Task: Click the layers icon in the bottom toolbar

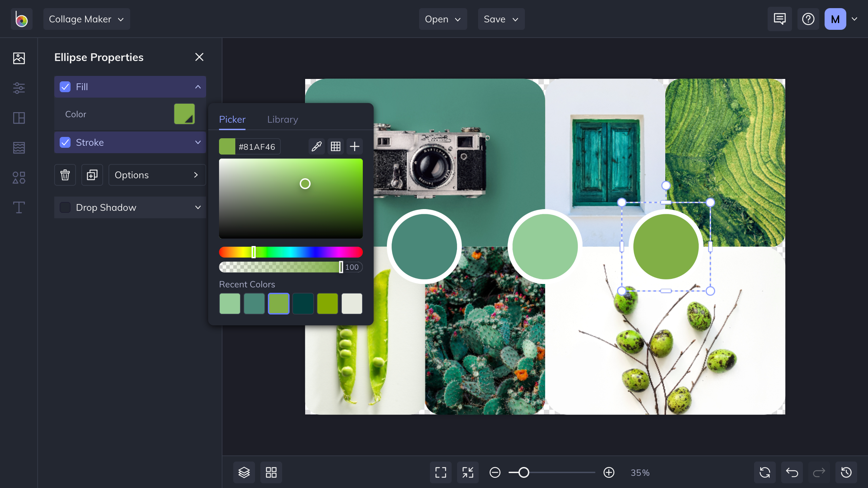Action: coord(244,472)
